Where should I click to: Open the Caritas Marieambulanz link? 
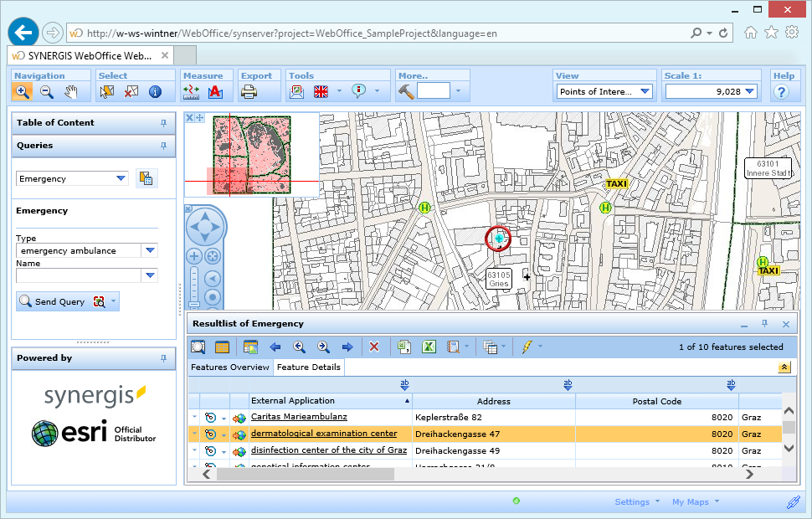pyautogui.click(x=299, y=417)
